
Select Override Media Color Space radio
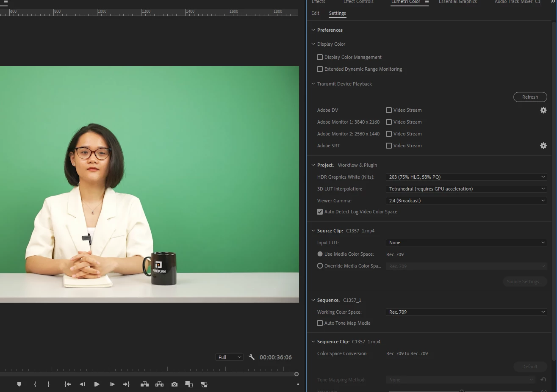coord(320,266)
